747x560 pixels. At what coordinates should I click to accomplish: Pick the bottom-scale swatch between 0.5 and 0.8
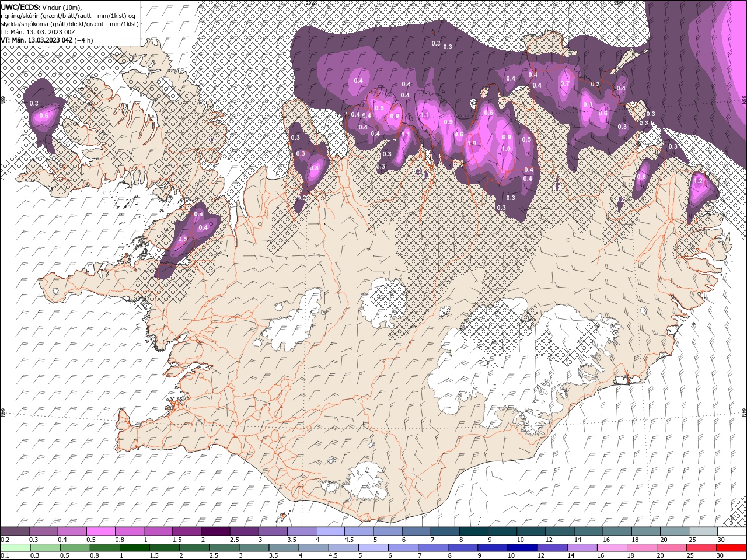pos(75,548)
